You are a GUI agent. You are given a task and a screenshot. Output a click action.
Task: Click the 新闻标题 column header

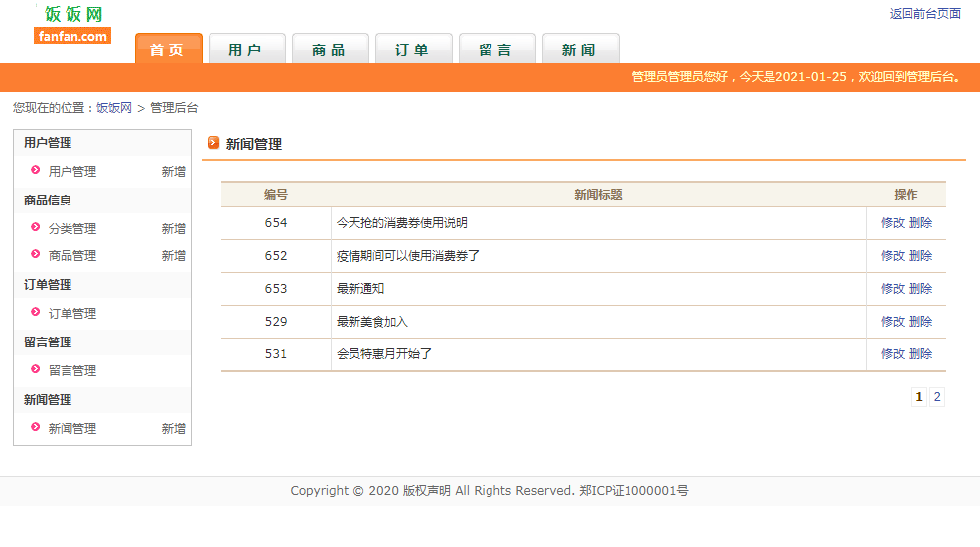click(598, 195)
